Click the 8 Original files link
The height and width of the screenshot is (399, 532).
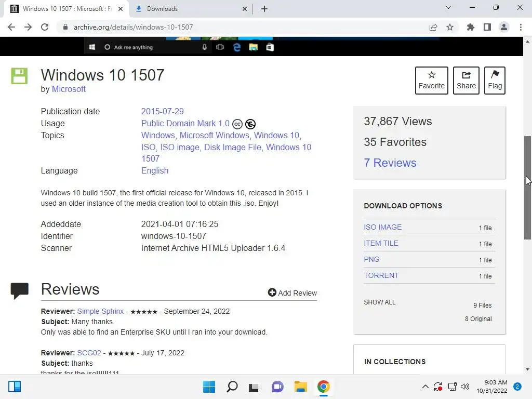pos(478,319)
